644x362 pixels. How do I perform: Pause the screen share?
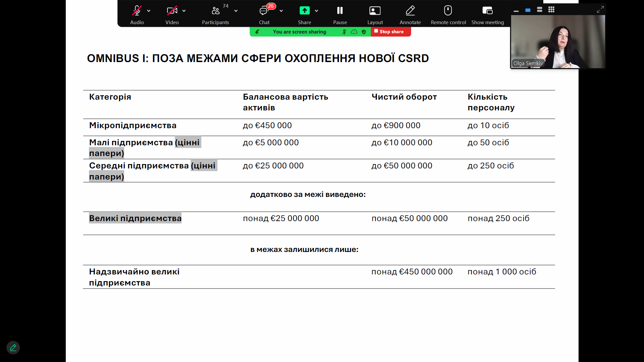click(340, 11)
